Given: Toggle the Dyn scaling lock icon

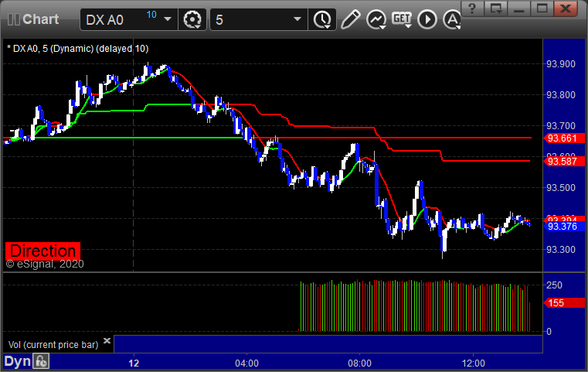Looking at the screenshot, I should coord(41,361).
